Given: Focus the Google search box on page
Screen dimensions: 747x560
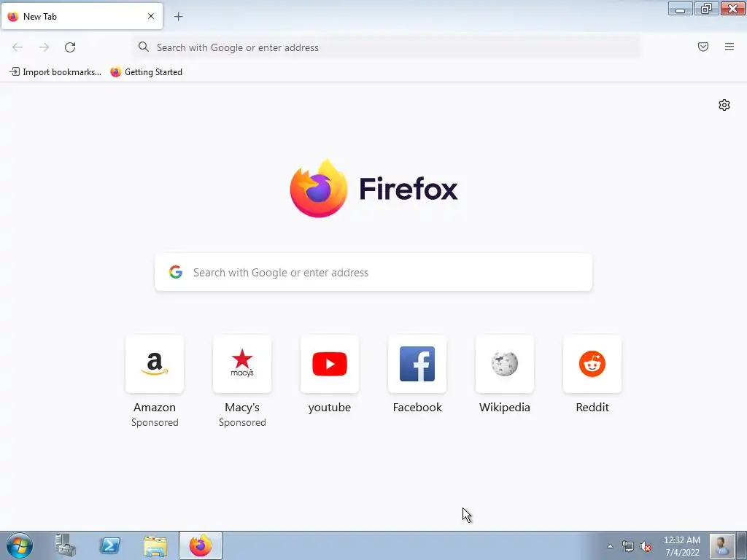Looking at the screenshot, I should point(373,273).
